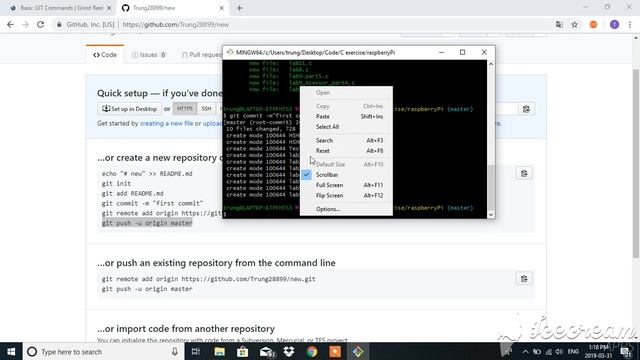Screen dimensions: 640x360
Task: Follow the creating a new file link
Action: (x=167, y=123)
